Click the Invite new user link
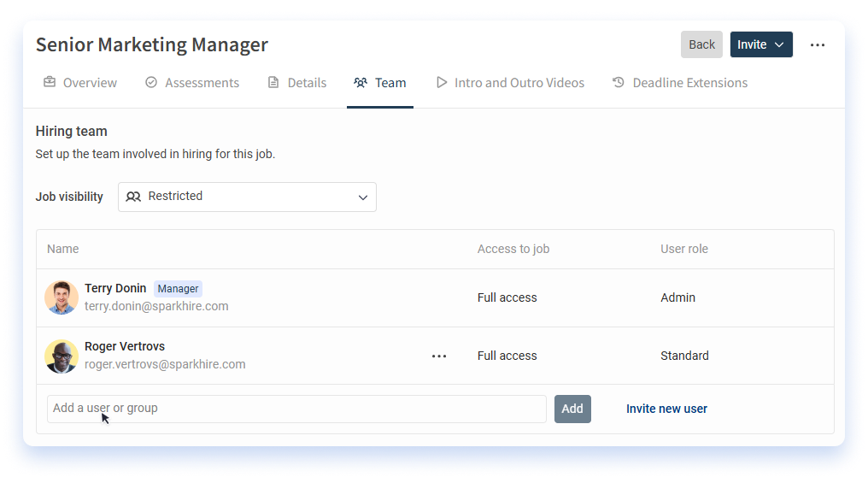Screen dimensions: 868x477 (x=666, y=409)
